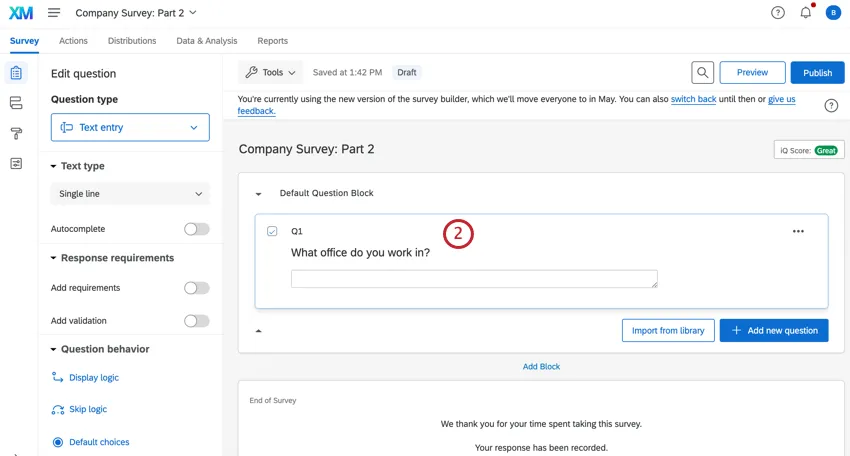Collapse the Default Question Block
This screenshot has height=456, width=850.
(259, 194)
